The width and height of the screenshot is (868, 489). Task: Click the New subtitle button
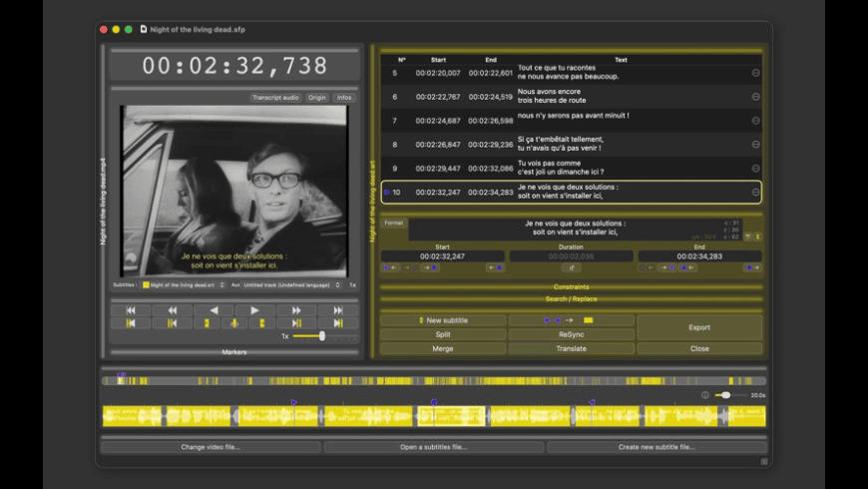click(443, 320)
